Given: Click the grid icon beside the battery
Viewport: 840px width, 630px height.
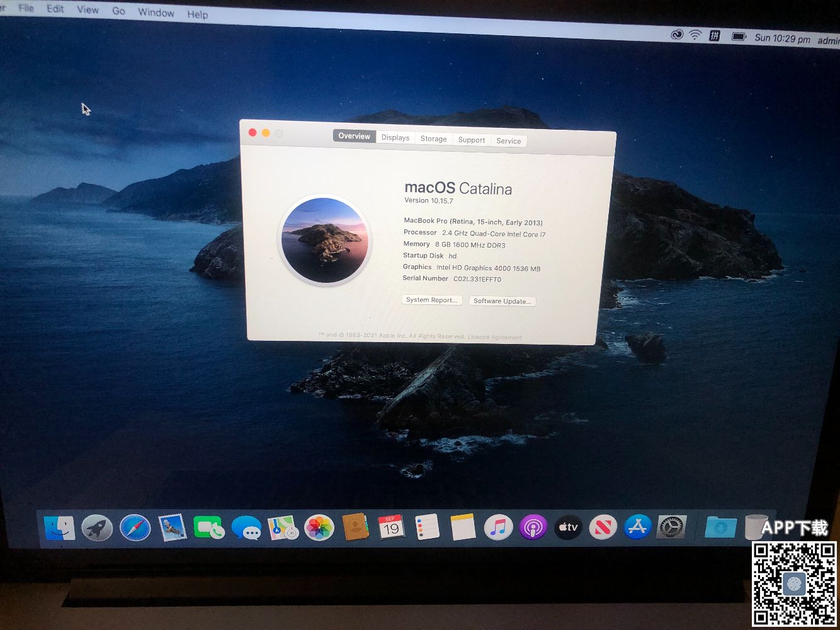Looking at the screenshot, I should (x=715, y=36).
